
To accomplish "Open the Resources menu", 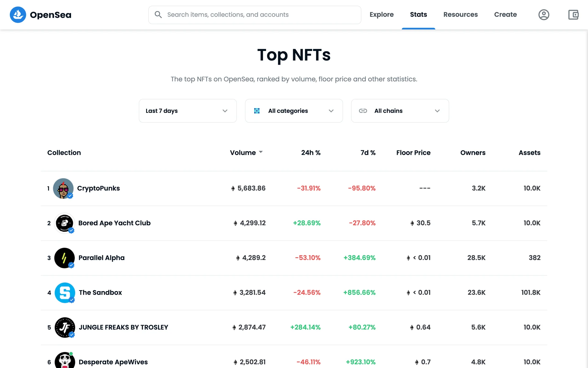I will tap(460, 15).
